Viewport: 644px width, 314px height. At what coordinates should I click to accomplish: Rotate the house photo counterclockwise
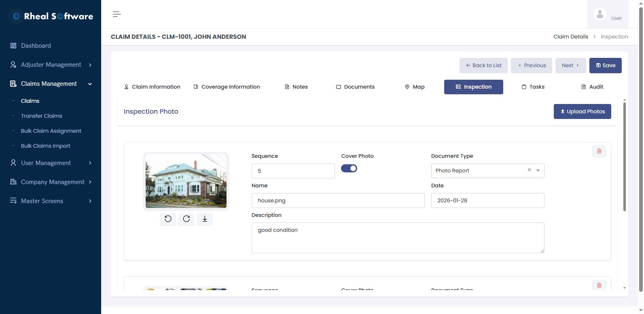[x=168, y=219]
